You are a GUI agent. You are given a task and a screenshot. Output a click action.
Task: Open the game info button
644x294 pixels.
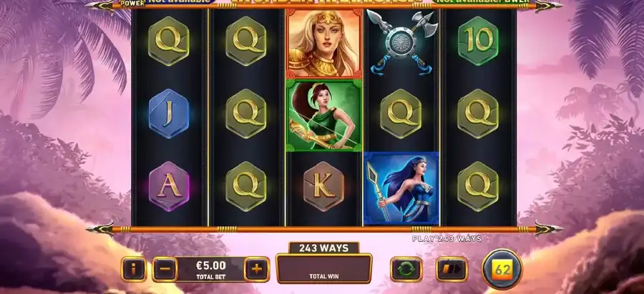coord(134,270)
